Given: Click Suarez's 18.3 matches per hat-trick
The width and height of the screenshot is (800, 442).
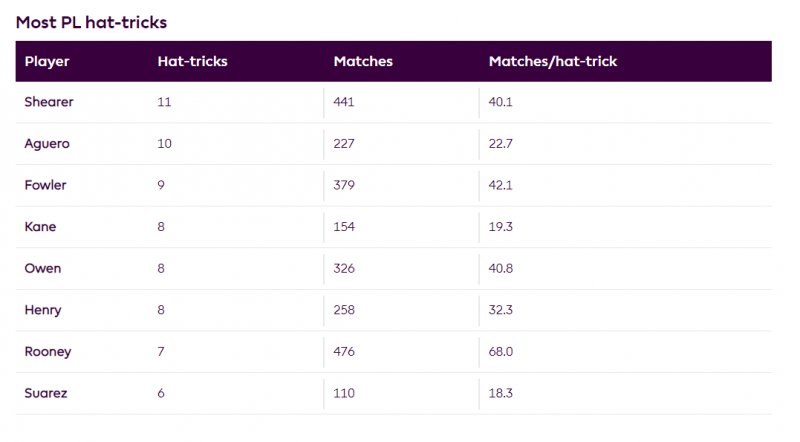Looking at the screenshot, I should coord(501,393).
